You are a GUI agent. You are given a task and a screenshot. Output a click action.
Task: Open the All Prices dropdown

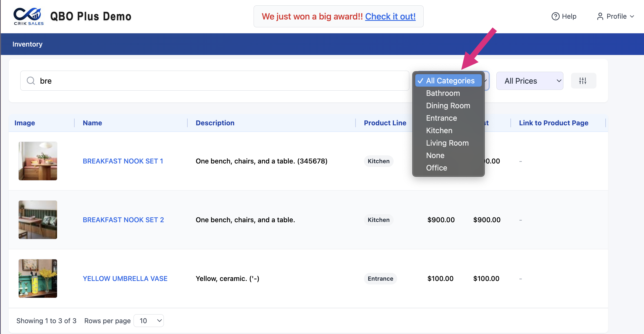click(530, 81)
